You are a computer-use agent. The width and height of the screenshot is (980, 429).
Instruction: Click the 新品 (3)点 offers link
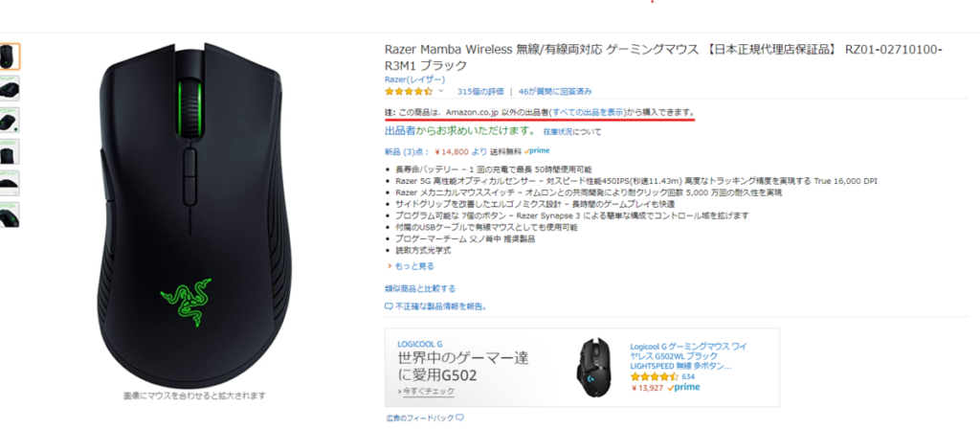(408, 151)
